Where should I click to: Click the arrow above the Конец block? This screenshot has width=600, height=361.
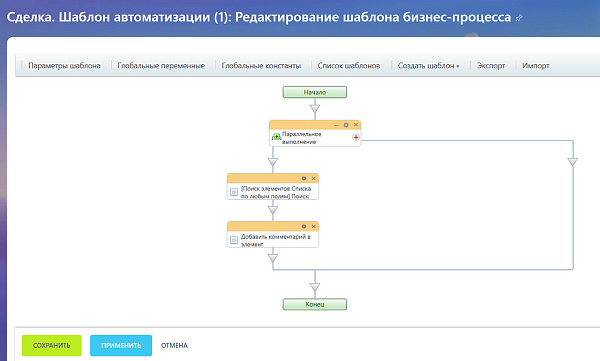(x=315, y=287)
